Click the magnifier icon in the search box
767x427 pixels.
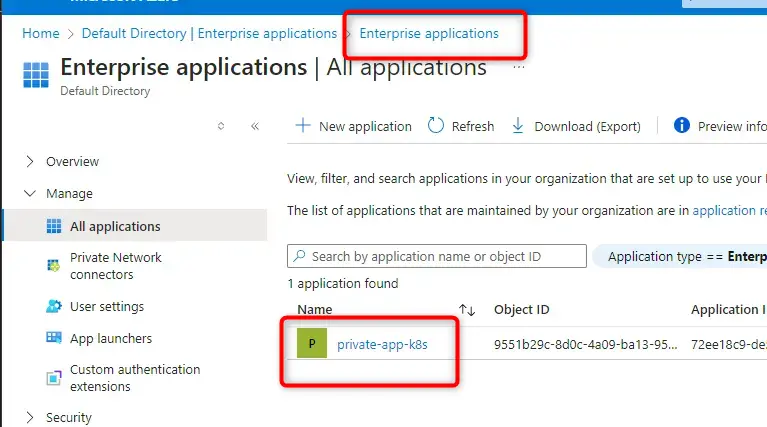tap(299, 255)
